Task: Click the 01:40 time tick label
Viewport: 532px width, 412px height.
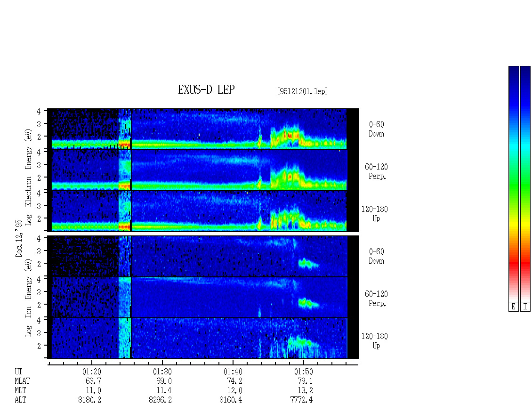Action: [233, 372]
